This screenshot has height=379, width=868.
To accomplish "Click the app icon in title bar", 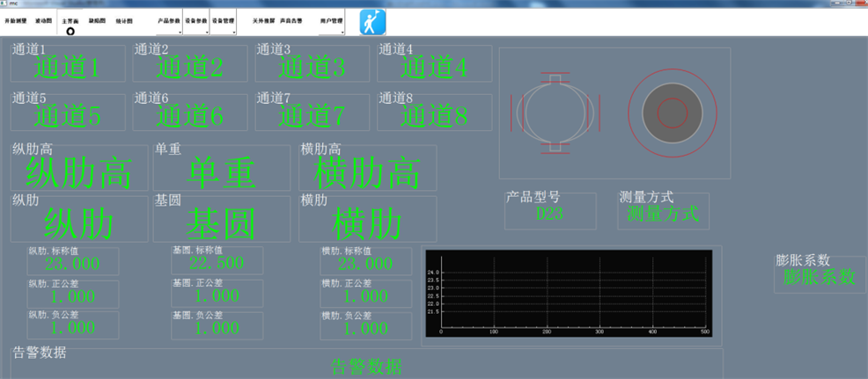I will tap(4, 4).
